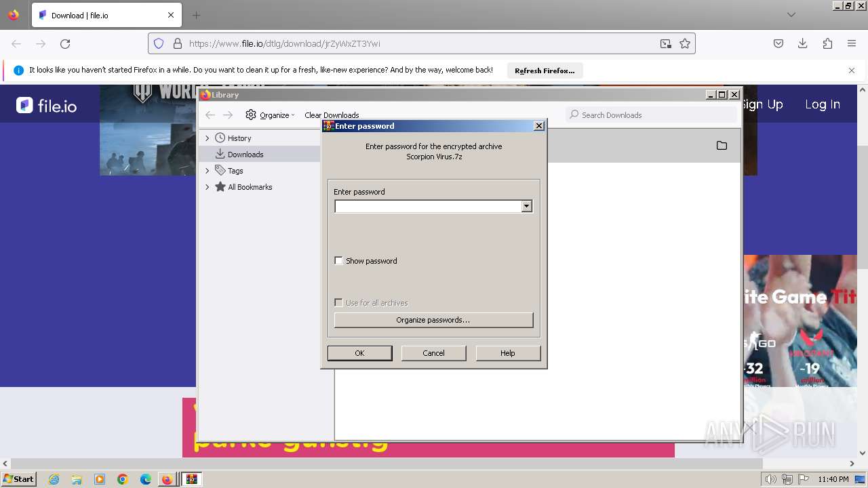868x488 pixels.
Task: Click the taskbar clock 11:40 PM
Action: click(833, 479)
